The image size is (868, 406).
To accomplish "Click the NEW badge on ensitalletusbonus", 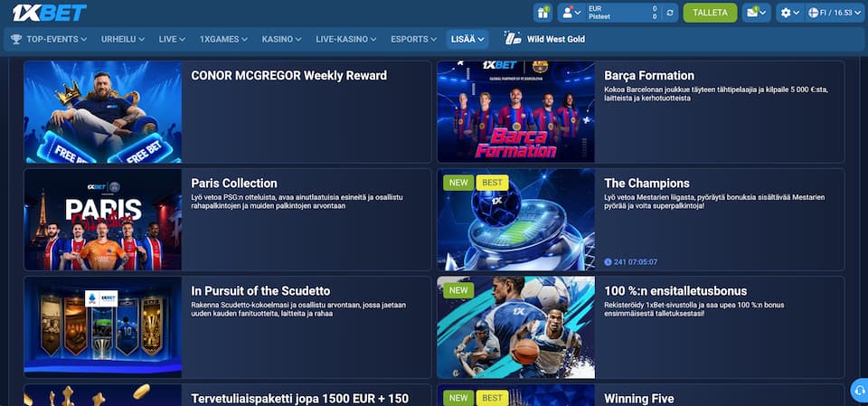I will coord(458,290).
